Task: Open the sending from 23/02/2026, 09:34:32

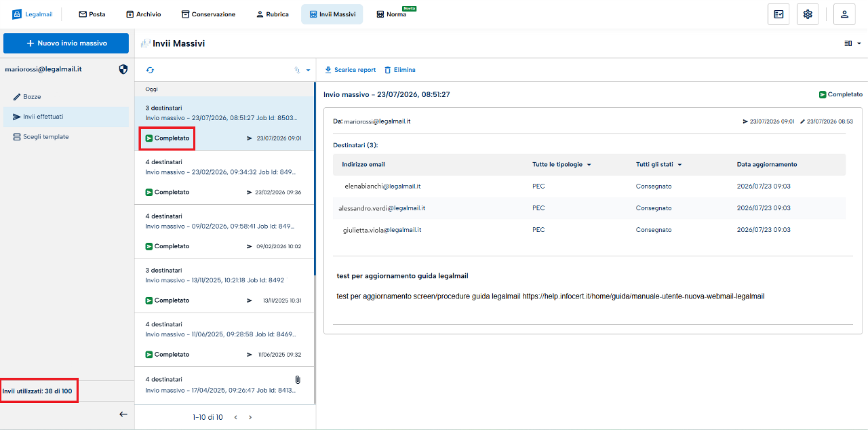Action: click(x=224, y=178)
